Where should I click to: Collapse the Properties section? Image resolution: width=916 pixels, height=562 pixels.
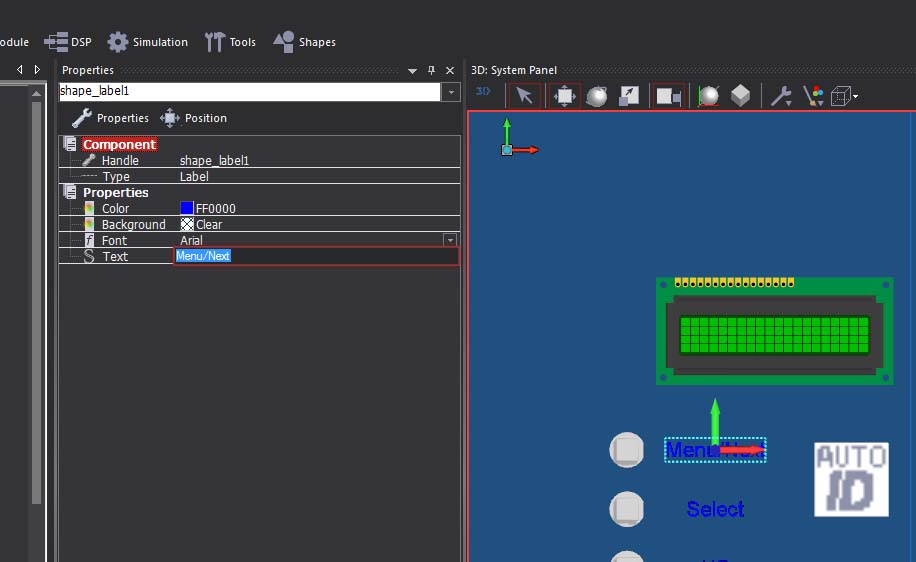(70, 192)
